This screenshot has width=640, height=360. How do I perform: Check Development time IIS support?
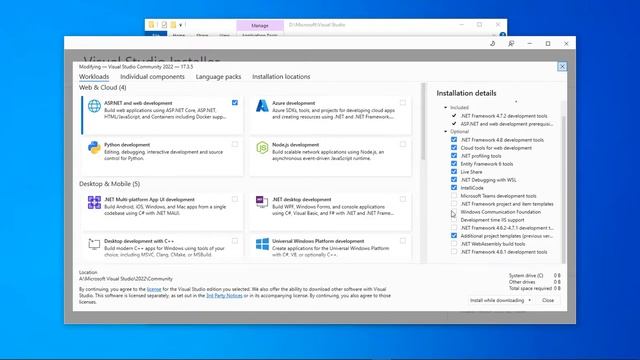click(454, 220)
